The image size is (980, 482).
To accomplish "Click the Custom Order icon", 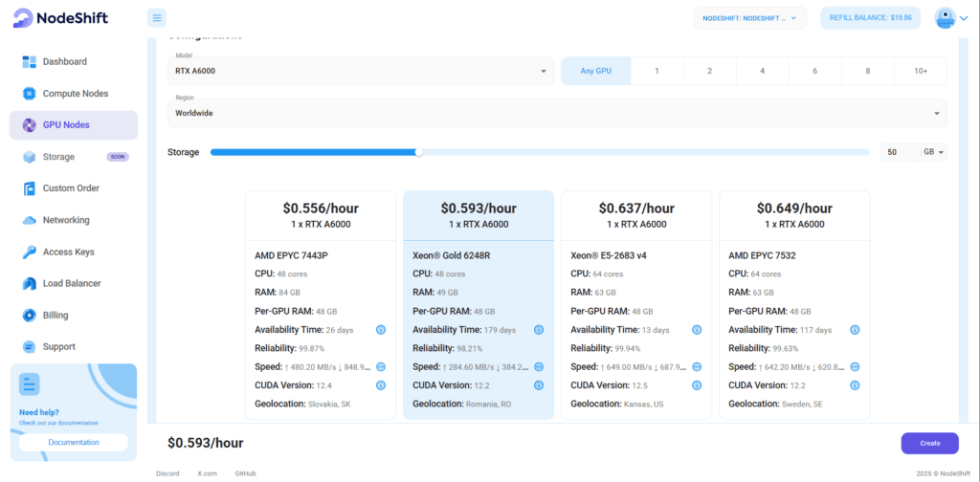I will 30,188.
